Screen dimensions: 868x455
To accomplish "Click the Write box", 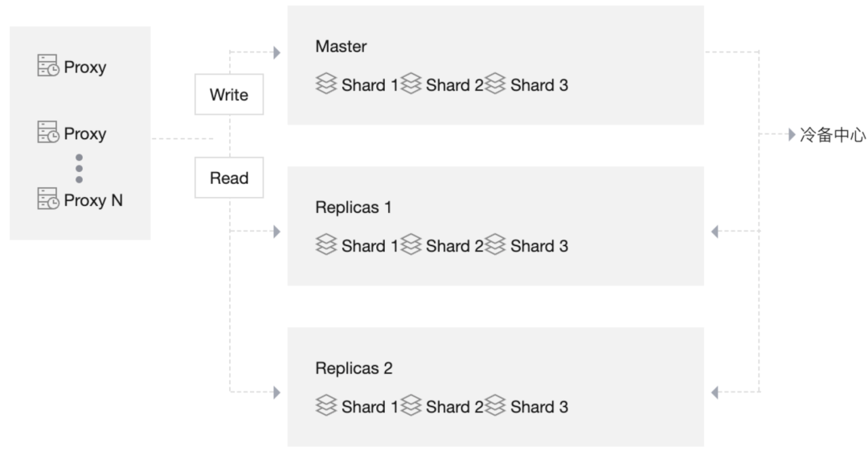I will [x=229, y=95].
